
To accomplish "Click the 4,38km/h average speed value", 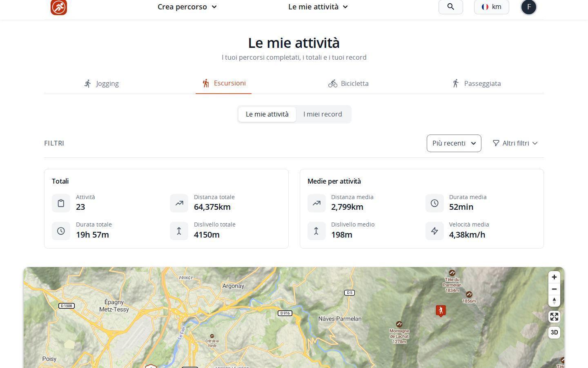I will (467, 235).
